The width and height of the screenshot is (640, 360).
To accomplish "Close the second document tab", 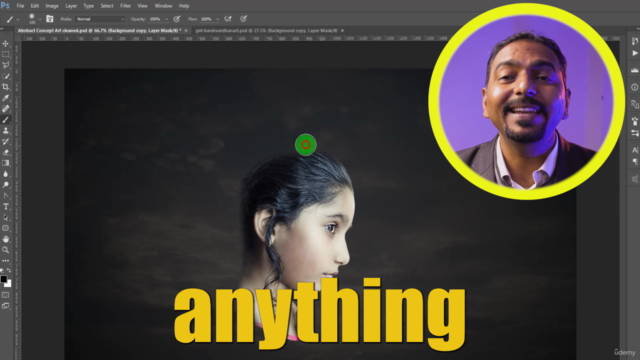I will pos(342,31).
